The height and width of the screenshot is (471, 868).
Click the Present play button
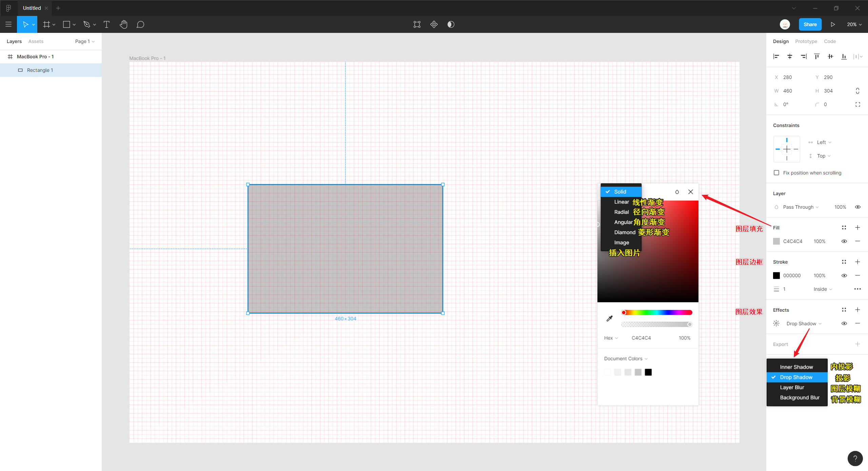[833, 24]
